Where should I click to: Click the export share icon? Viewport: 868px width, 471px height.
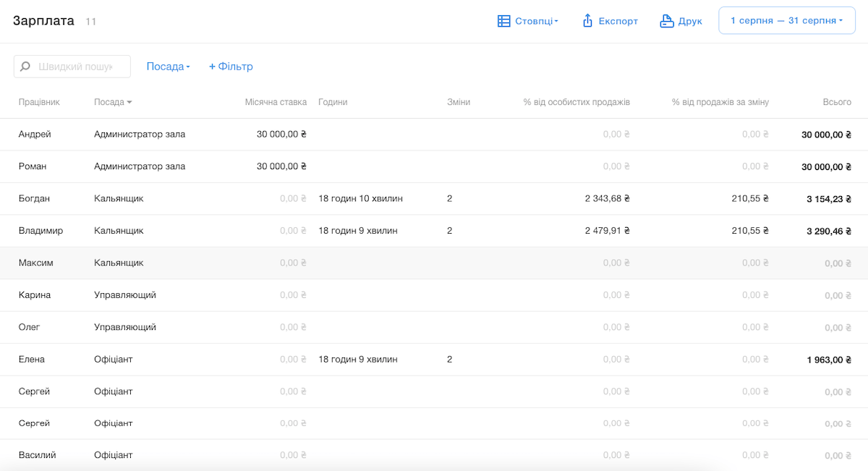click(587, 21)
